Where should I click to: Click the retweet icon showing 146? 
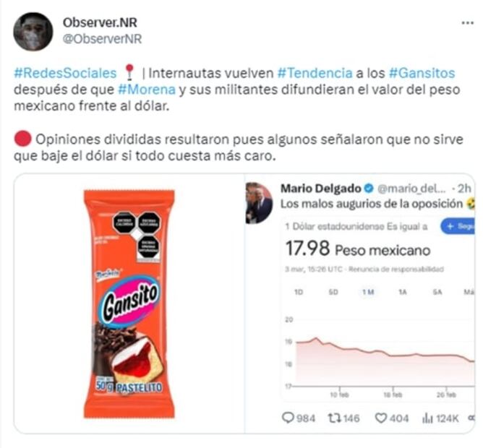click(333, 418)
